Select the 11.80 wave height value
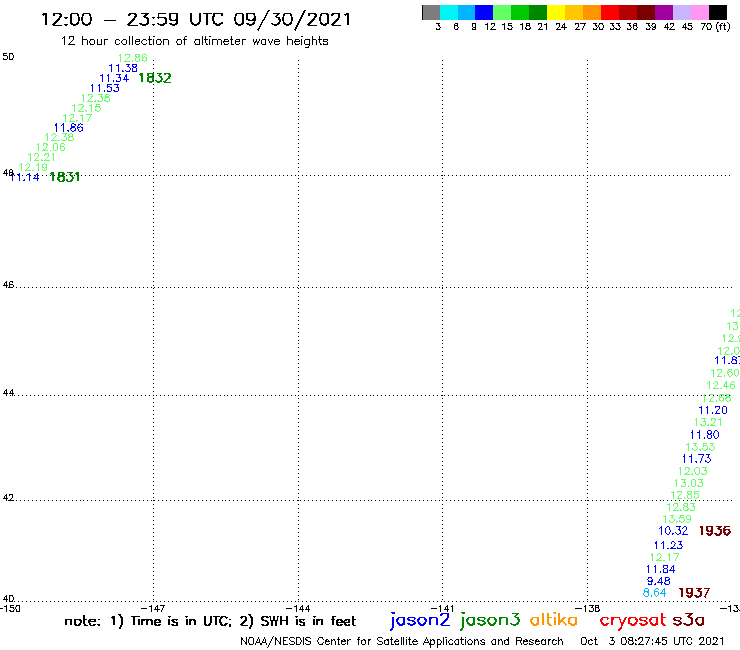740x650 pixels. click(x=705, y=435)
